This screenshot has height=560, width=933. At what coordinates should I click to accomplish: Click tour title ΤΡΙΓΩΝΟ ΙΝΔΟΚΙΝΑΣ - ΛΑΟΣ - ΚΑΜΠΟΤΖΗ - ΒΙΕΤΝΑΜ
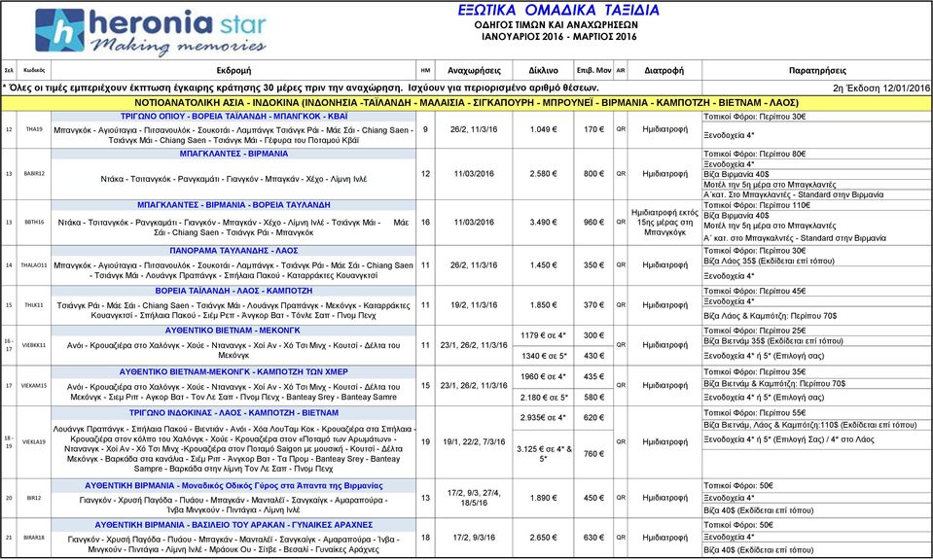[x=233, y=412]
